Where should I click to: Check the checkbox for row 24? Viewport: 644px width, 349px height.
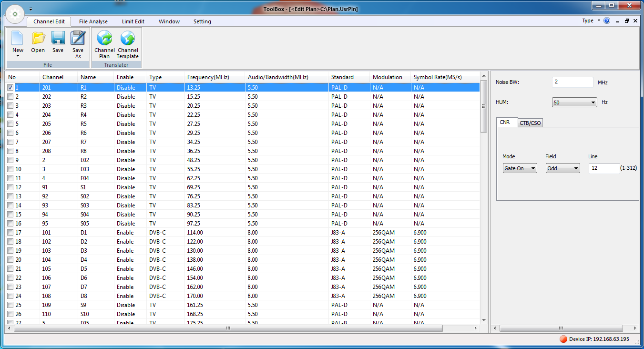(x=10, y=296)
